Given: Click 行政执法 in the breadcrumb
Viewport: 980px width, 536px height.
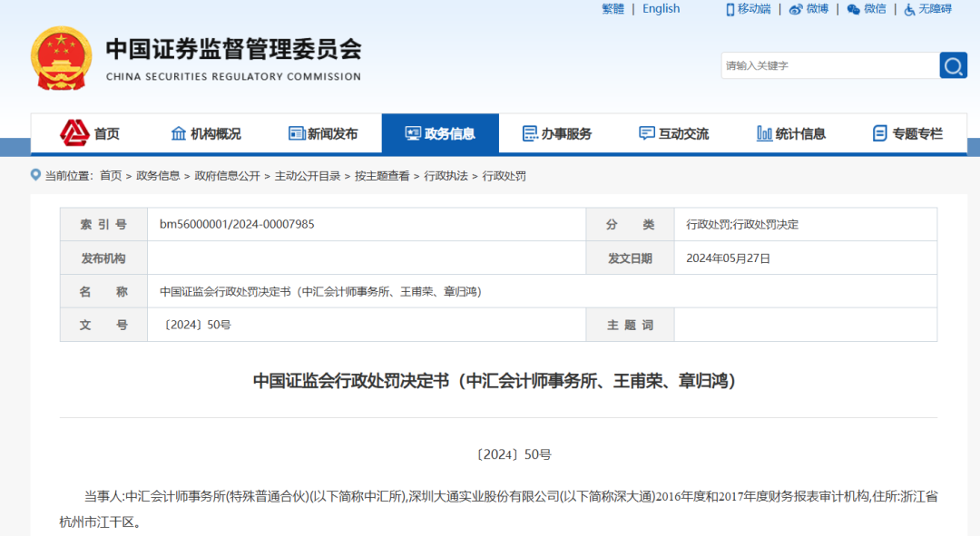Looking at the screenshot, I should click(x=446, y=176).
